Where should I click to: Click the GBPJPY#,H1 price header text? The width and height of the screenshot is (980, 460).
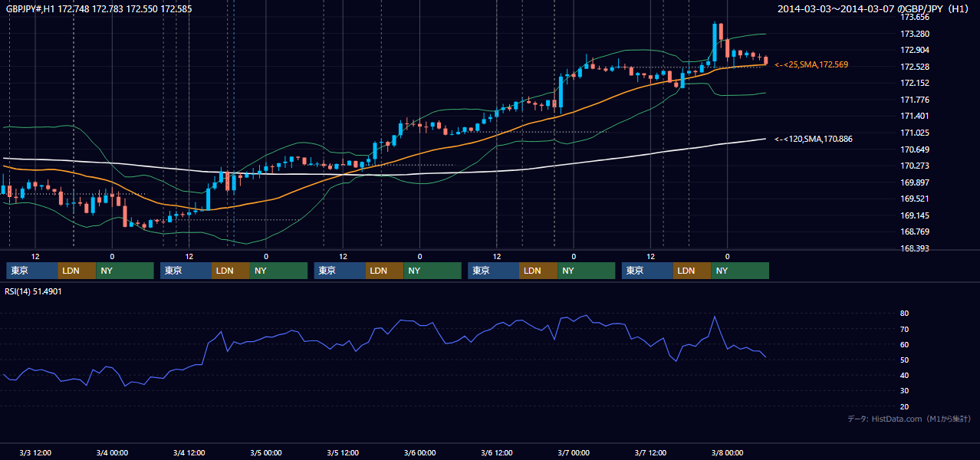point(99,8)
